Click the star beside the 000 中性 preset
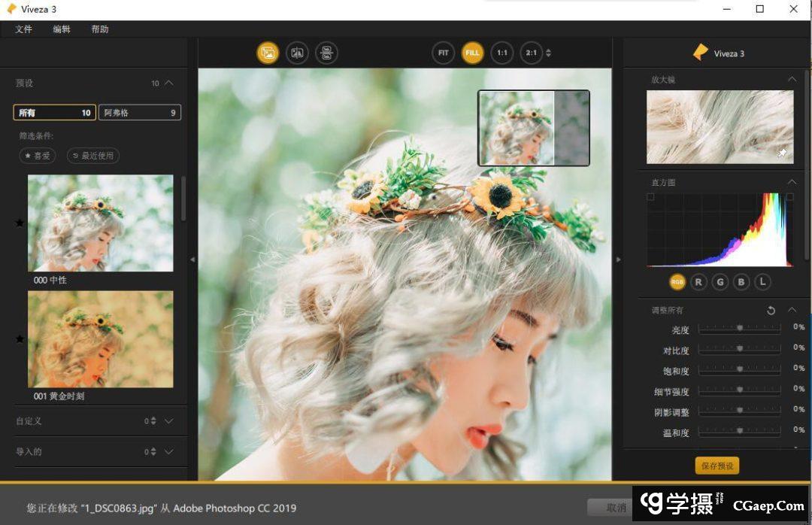 20,223
